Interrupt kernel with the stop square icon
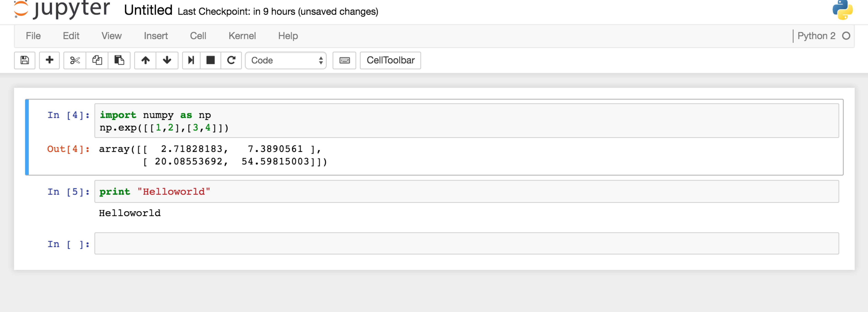This screenshot has width=868, height=312. 211,60
